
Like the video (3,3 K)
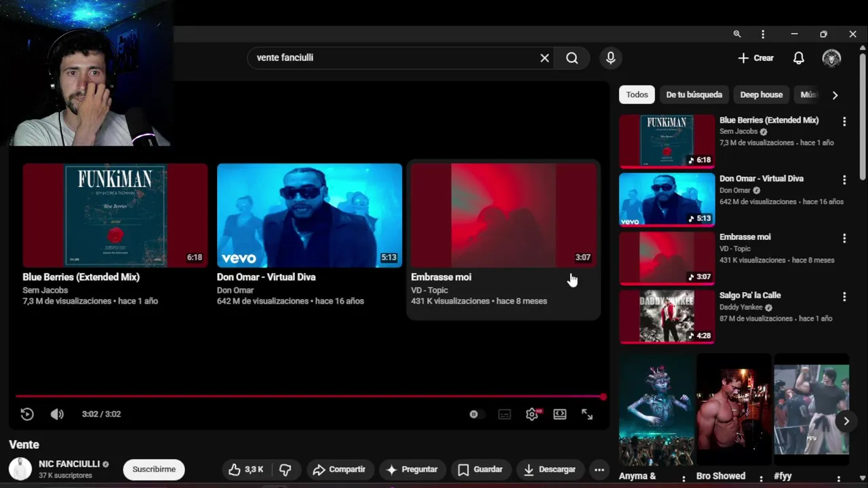[246, 469]
